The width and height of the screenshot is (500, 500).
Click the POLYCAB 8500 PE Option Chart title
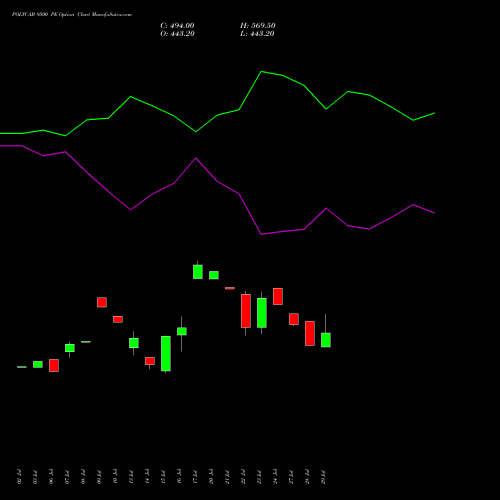(x=72, y=15)
